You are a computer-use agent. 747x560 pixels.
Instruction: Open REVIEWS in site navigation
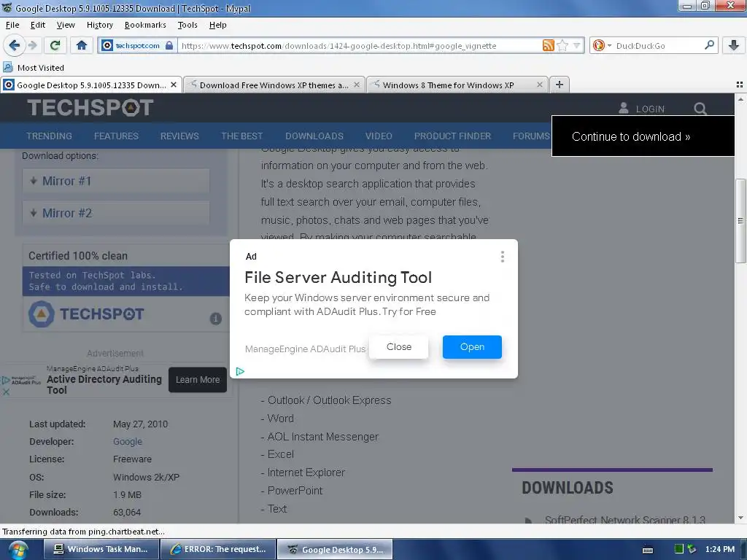[x=179, y=136]
